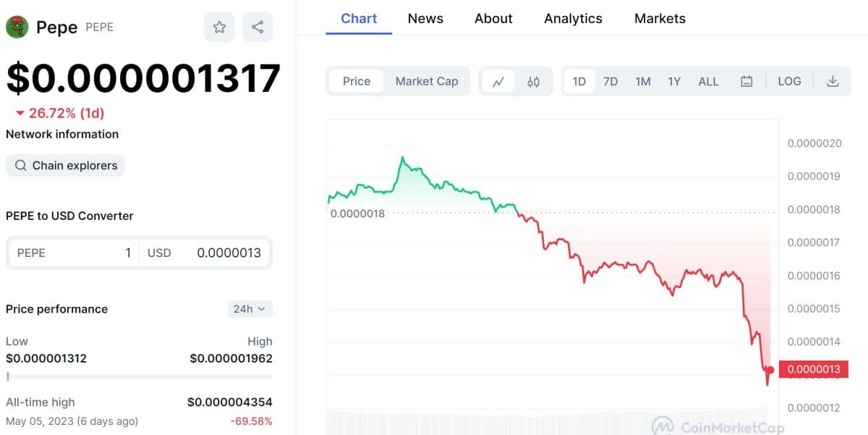
Task: Toggle chart to Market Cap view
Action: click(x=427, y=82)
